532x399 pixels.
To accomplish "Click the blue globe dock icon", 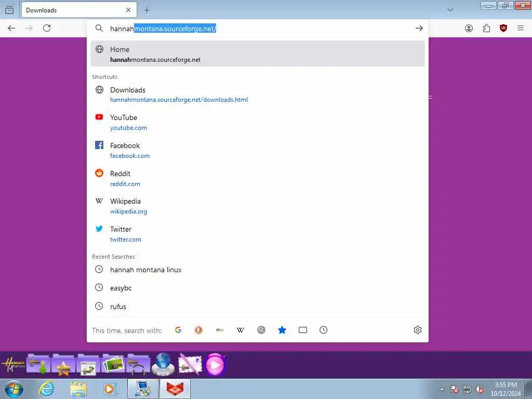I will coord(163,364).
